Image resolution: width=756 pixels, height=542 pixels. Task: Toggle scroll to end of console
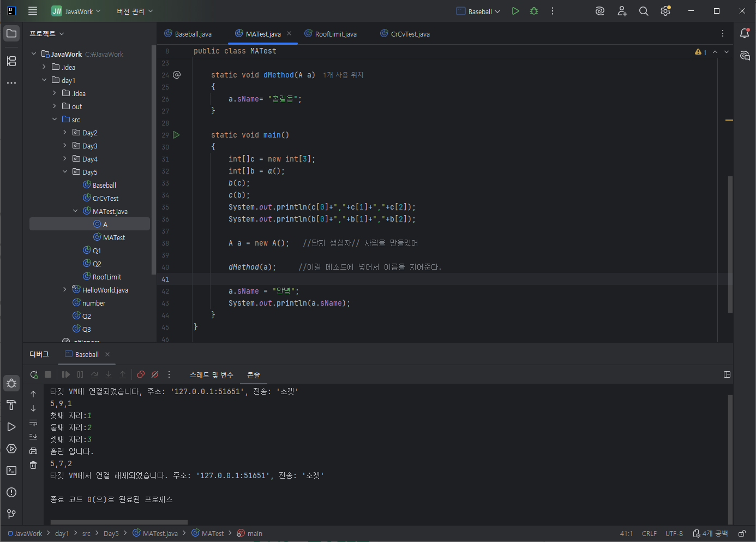pyautogui.click(x=33, y=437)
